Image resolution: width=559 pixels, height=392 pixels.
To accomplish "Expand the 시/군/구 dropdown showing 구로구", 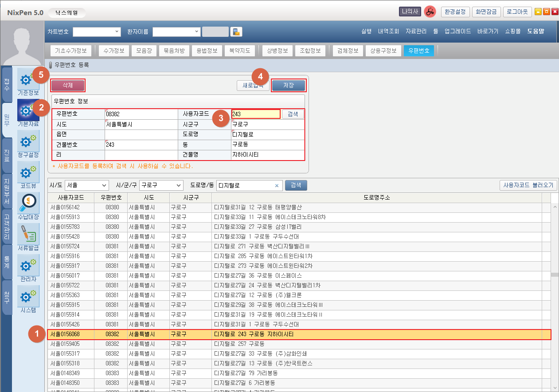I will [x=161, y=185].
